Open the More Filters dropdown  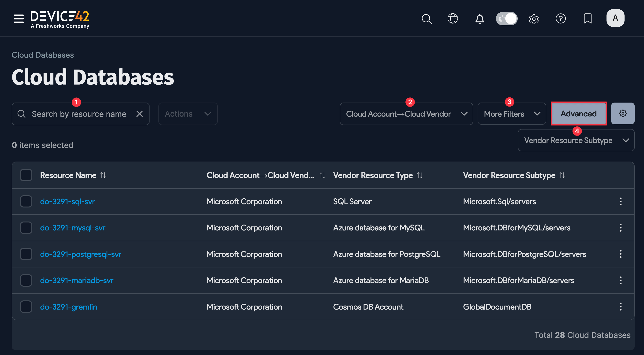point(511,114)
